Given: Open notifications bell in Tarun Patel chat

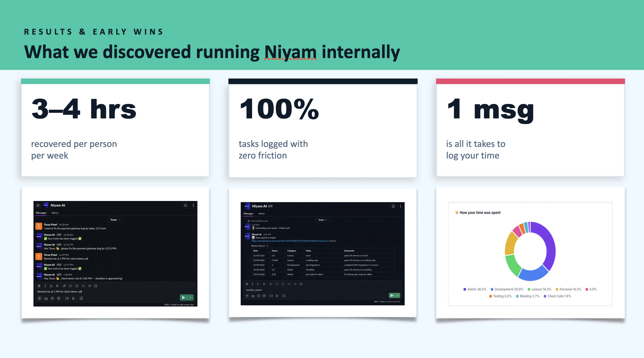Looking at the screenshot, I should pyautogui.click(x=185, y=205).
